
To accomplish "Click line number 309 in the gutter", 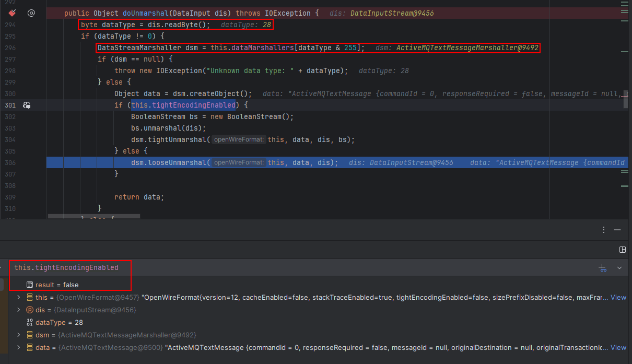I will pyautogui.click(x=9, y=197).
